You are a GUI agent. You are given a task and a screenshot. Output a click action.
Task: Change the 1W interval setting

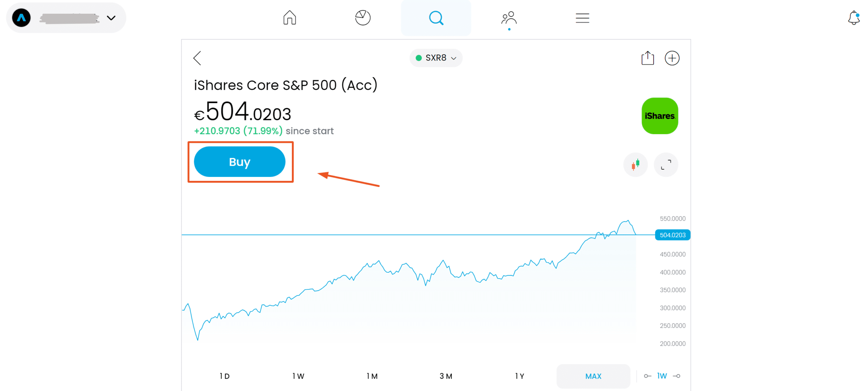coord(662,376)
